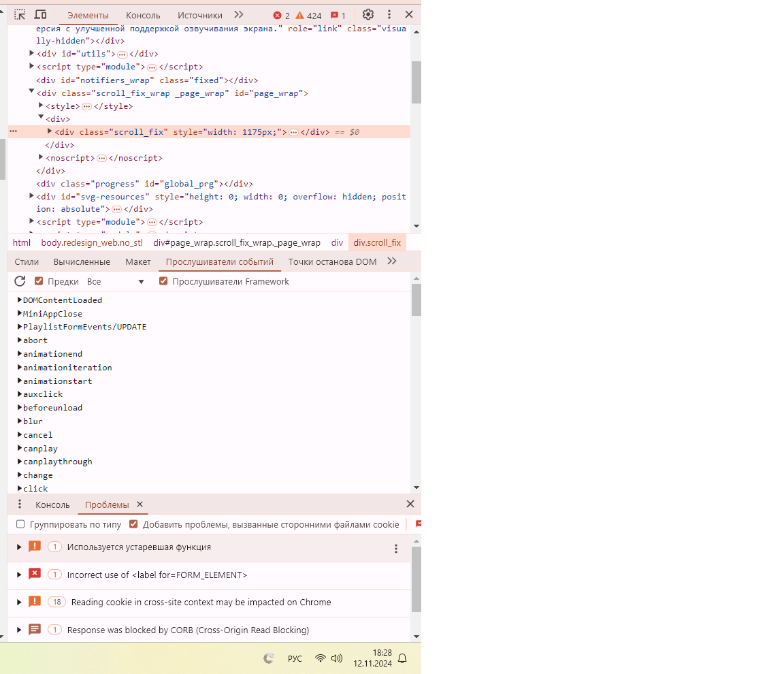Click the row actions dots beside scroll_fix

point(14,131)
